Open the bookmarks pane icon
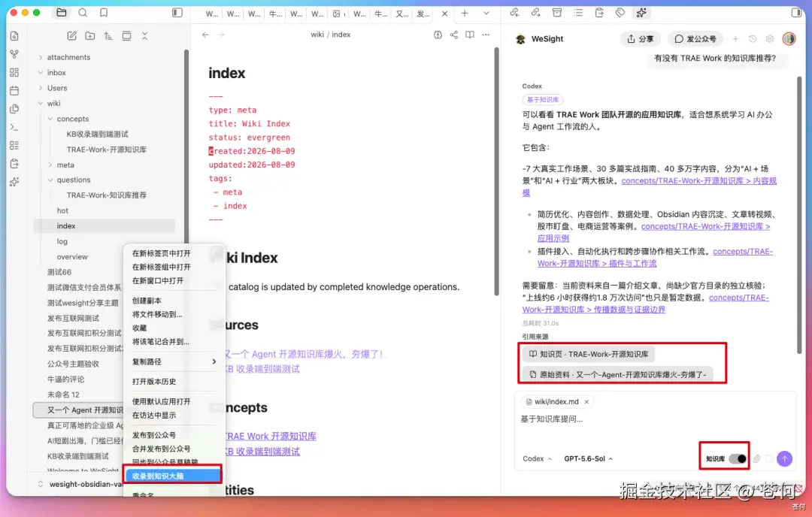Screen dimensions: 812x517 click(104, 13)
